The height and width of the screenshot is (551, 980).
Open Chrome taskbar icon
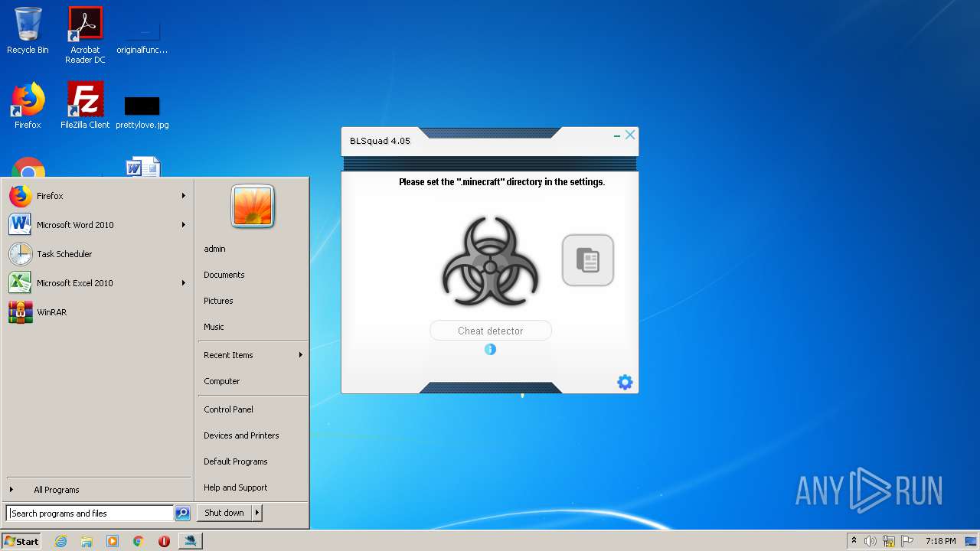pyautogui.click(x=138, y=541)
